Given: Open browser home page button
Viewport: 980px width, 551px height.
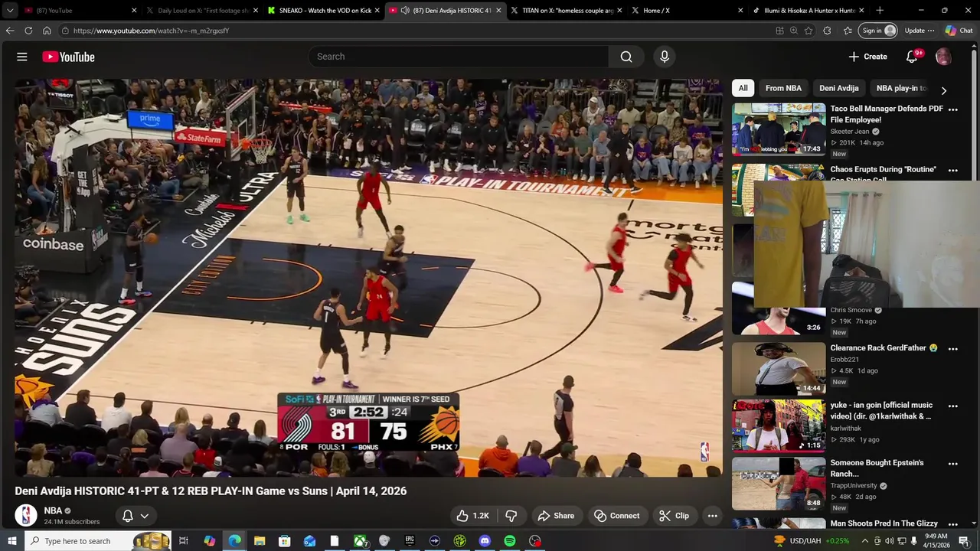Looking at the screenshot, I should point(47,31).
